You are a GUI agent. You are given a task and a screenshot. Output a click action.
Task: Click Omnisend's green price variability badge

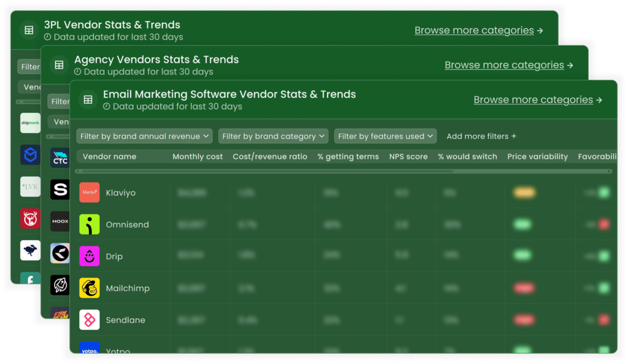[x=523, y=224]
